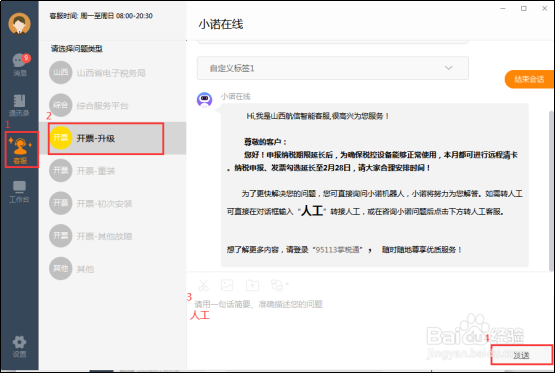Viewport: 556px width, 373px height.
Task: Click the chat transfer icon with arrow
Action: (279, 285)
